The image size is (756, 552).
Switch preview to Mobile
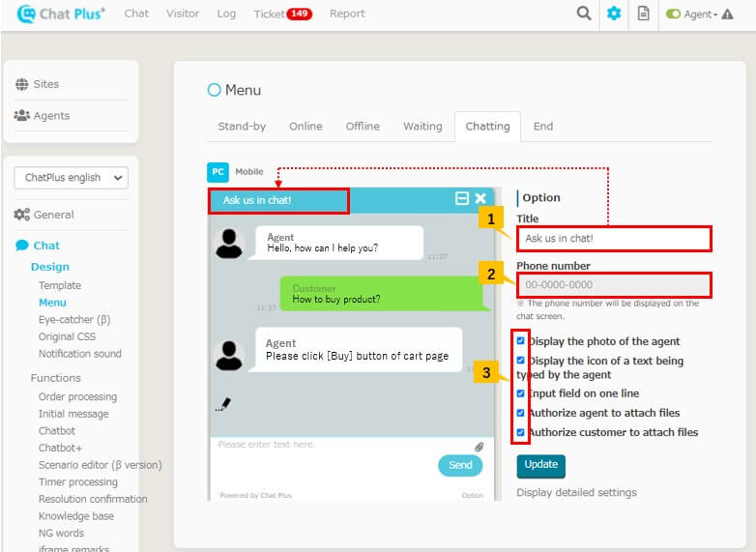click(249, 172)
